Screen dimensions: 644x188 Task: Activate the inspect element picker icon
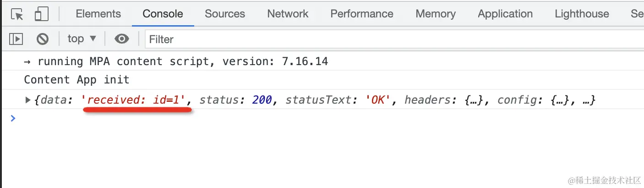17,14
